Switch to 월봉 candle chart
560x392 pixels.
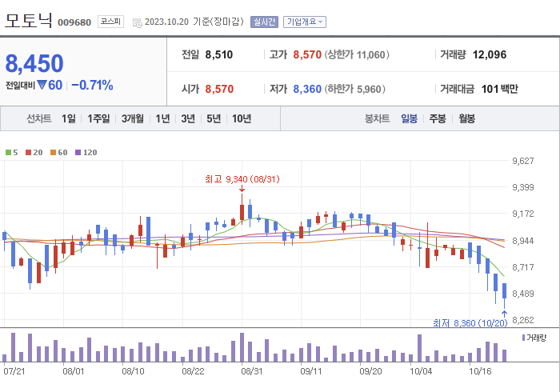tap(466, 118)
